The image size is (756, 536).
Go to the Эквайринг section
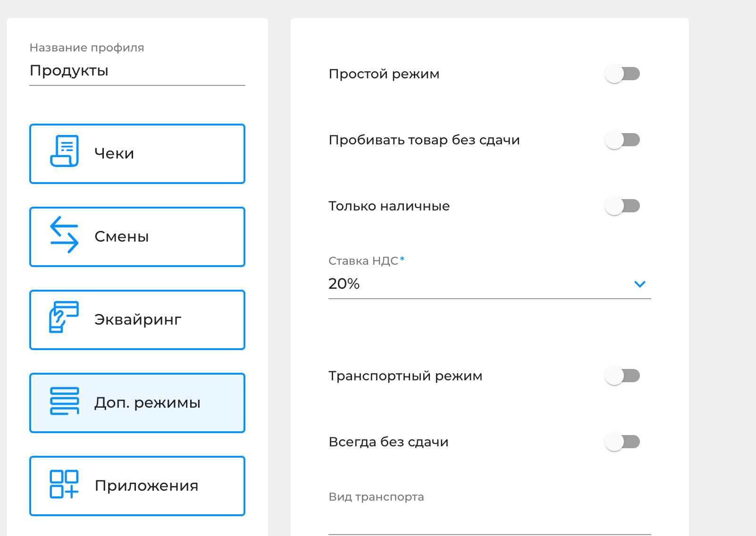(138, 320)
